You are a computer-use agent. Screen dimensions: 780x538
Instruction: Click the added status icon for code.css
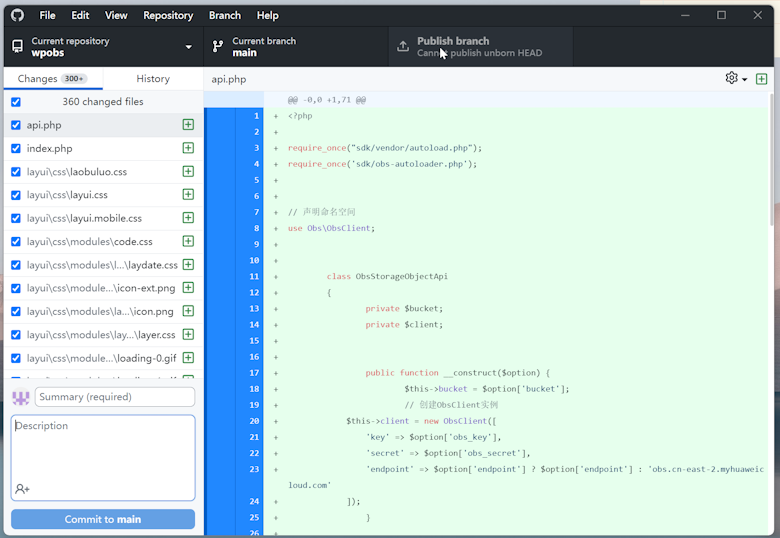[x=188, y=241]
